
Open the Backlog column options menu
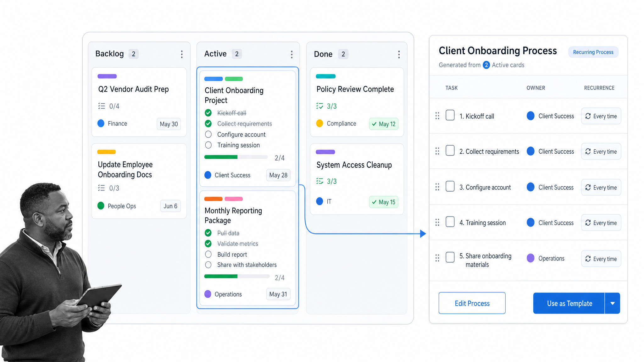click(x=182, y=54)
